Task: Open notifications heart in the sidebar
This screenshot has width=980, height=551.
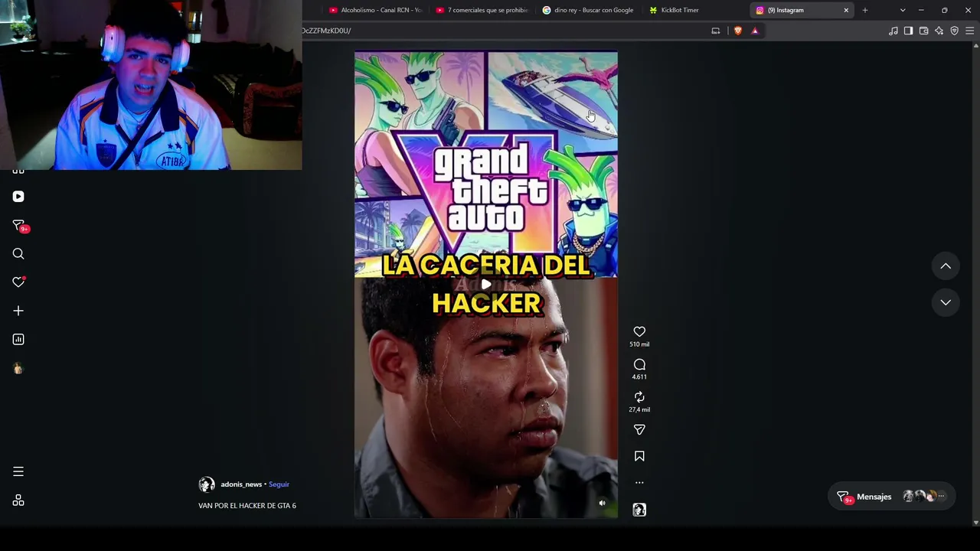Action: coord(18,282)
